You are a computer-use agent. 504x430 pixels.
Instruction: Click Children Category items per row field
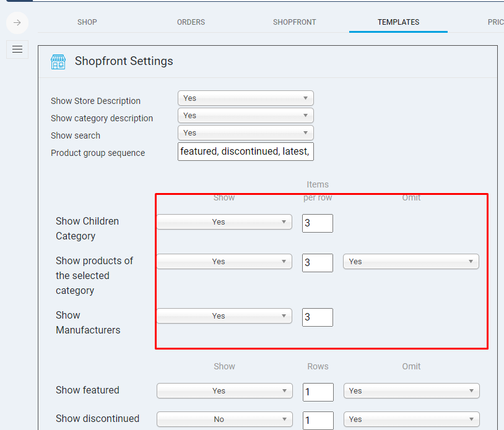[318, 223]
